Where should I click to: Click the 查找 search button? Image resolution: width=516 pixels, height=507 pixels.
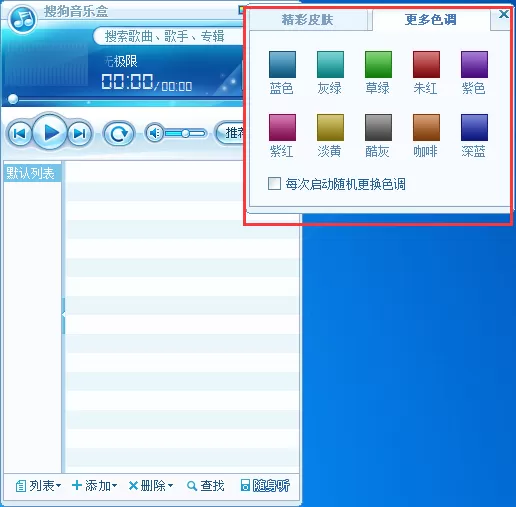click(x=206, y=486)
